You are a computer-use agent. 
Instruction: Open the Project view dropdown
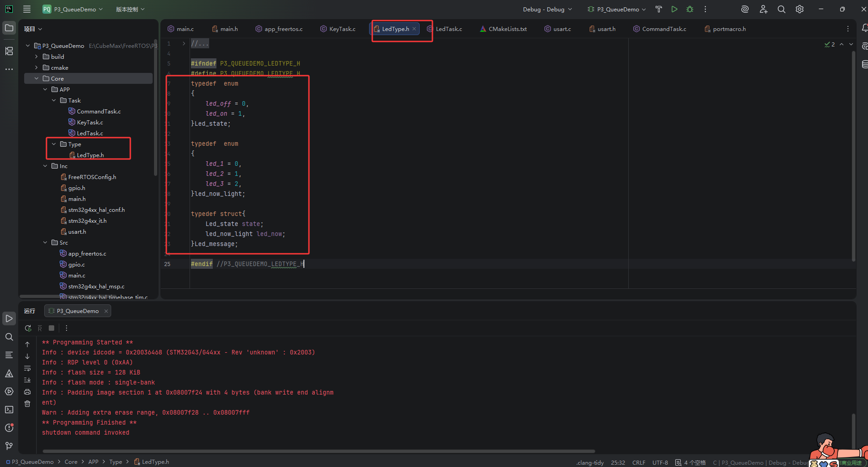click(x=33, y=29)
